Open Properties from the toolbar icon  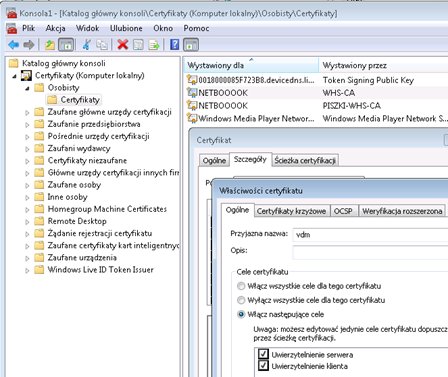138,45
